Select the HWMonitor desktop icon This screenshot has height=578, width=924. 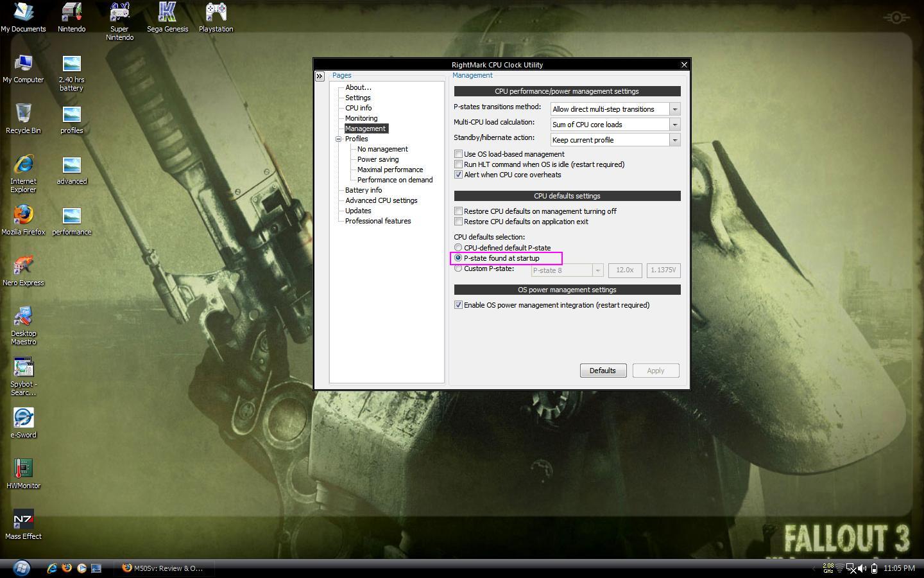[23, 474]
